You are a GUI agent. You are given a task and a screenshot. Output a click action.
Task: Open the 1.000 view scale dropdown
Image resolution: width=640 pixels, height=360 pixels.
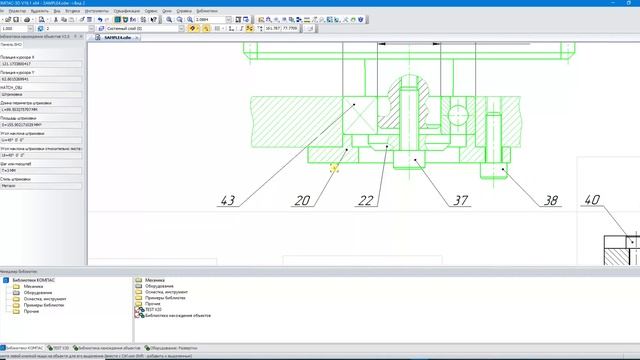coord(30,29)
